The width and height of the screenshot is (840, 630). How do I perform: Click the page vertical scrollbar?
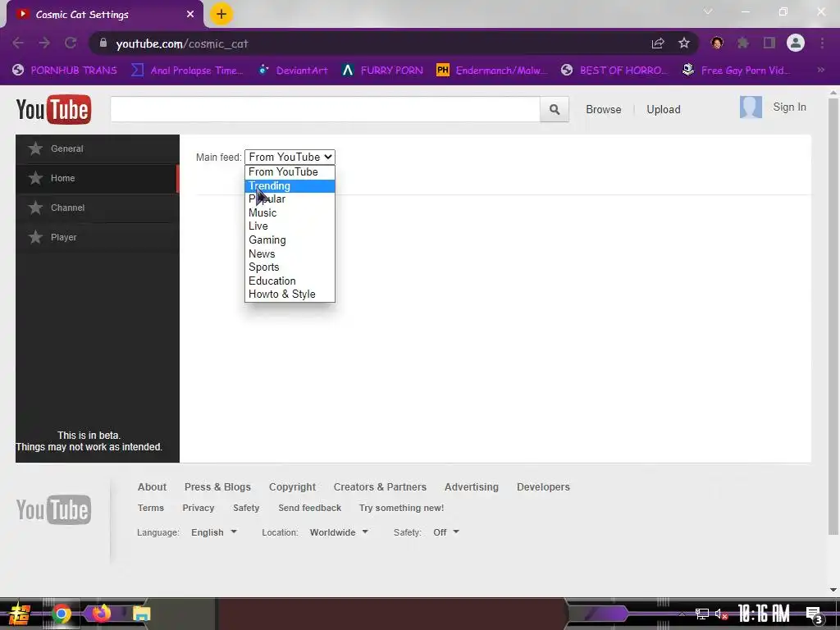pyautogui.click(x=833, y=317)
